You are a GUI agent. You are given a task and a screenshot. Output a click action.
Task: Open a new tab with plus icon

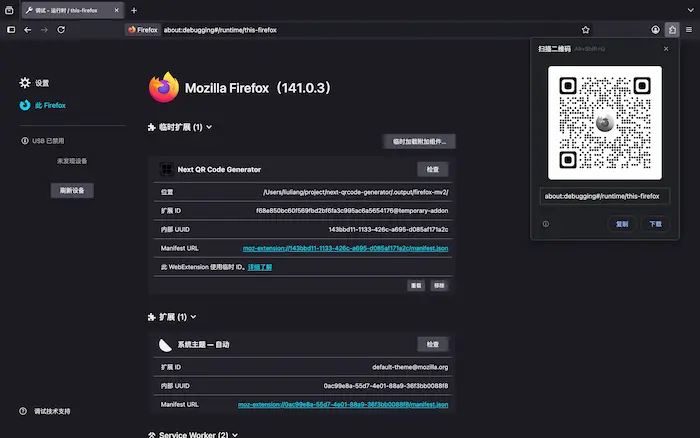click(x=134, y=10)
